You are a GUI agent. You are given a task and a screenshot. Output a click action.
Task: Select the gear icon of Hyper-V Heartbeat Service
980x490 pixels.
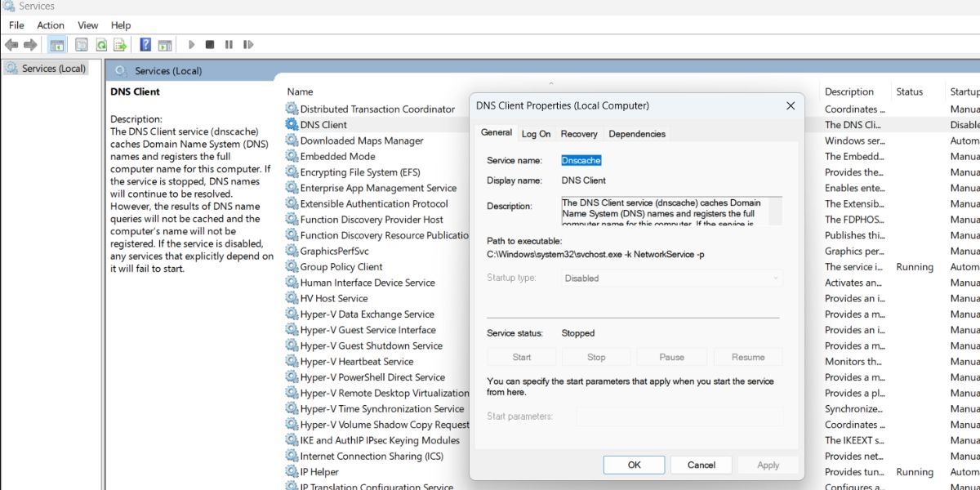(x=292, y=361)
